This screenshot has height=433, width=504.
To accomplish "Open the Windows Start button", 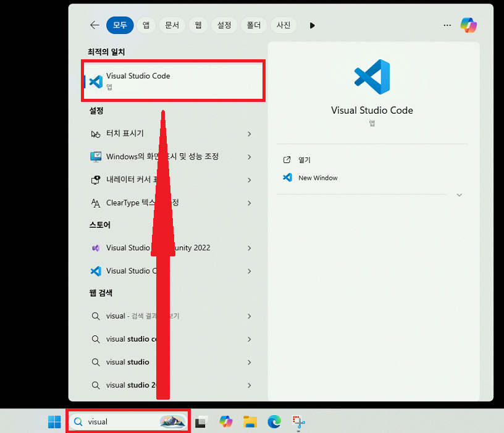I will pyautogui.click(x=54, y=421).
